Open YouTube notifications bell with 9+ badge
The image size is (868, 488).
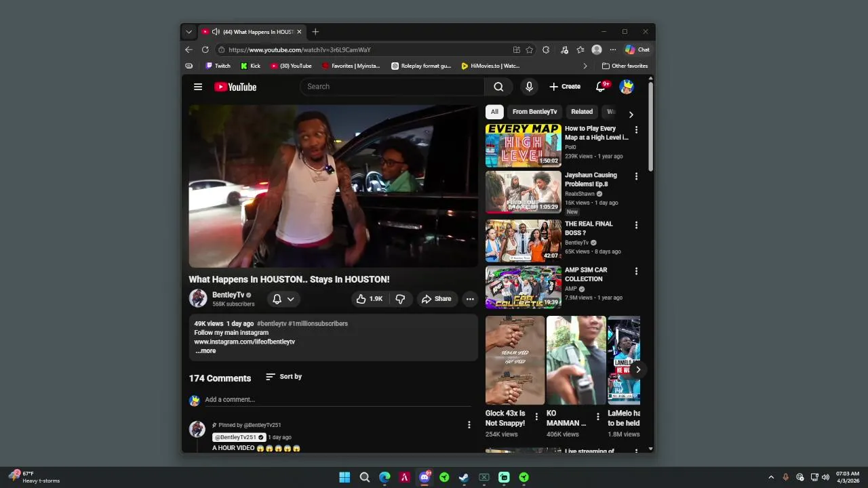pos(601,87)
